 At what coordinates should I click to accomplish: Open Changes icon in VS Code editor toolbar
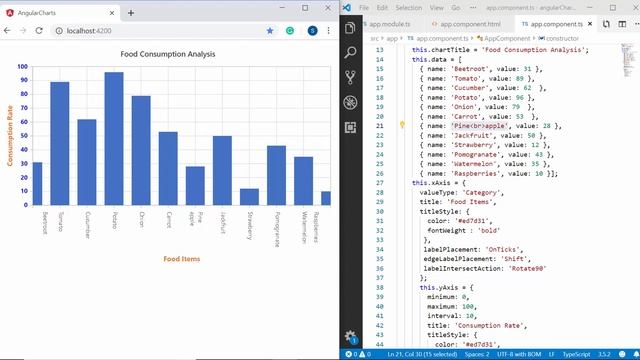606,24
